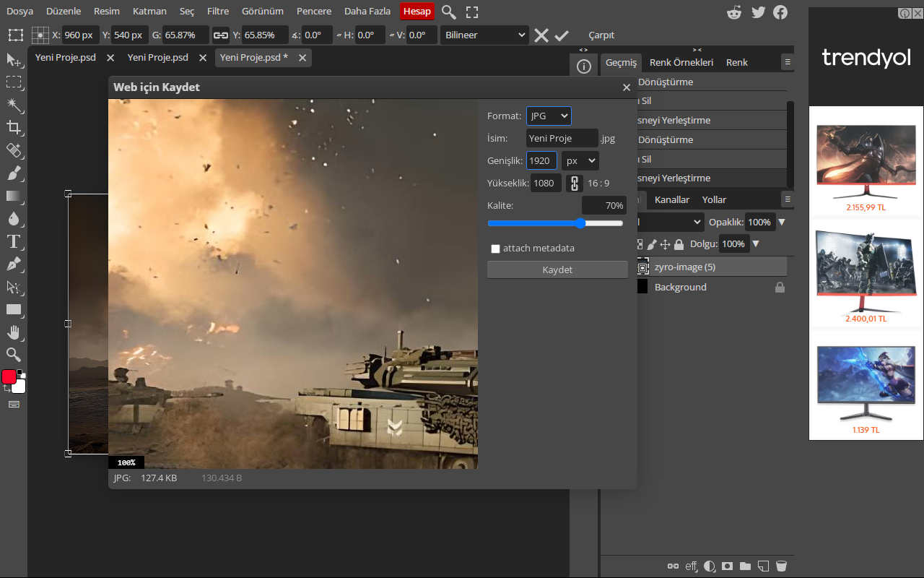Click the Kalite slider
This screenshot has width=924, height=578.
555,223
